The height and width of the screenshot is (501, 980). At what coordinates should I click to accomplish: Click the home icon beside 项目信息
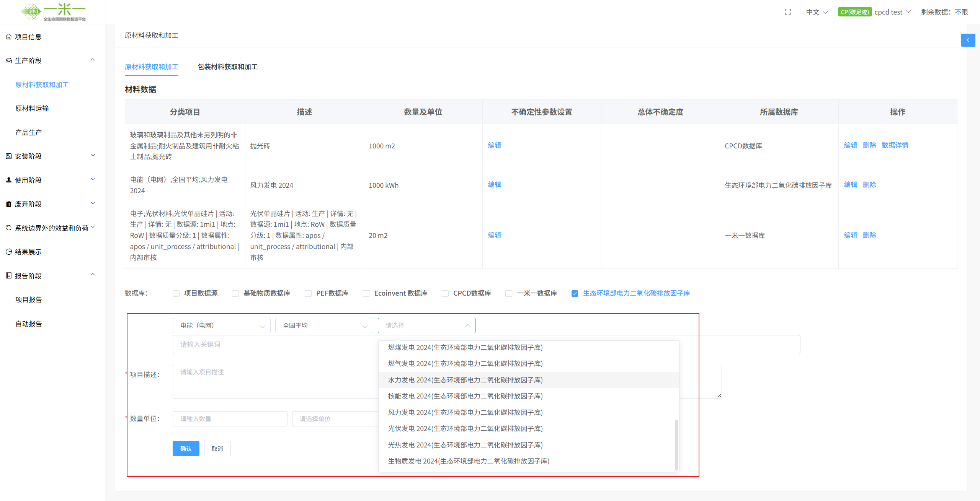pos(8,37)
